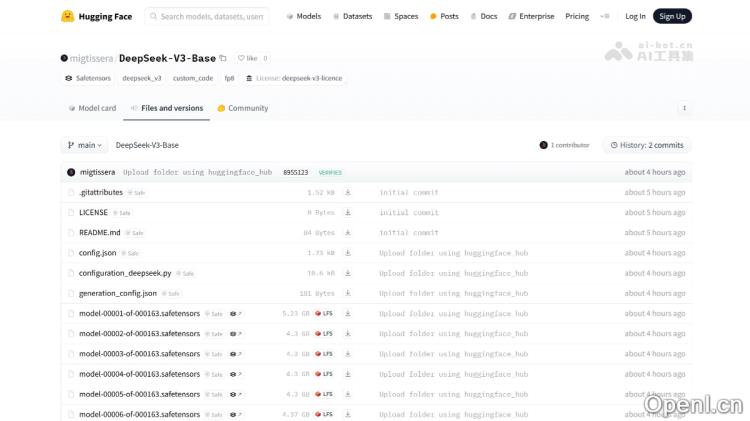
Task: Inspect tensors of model-00002-of-000163.safetensors
Action: pyautogui.click(x=235, y=333)
